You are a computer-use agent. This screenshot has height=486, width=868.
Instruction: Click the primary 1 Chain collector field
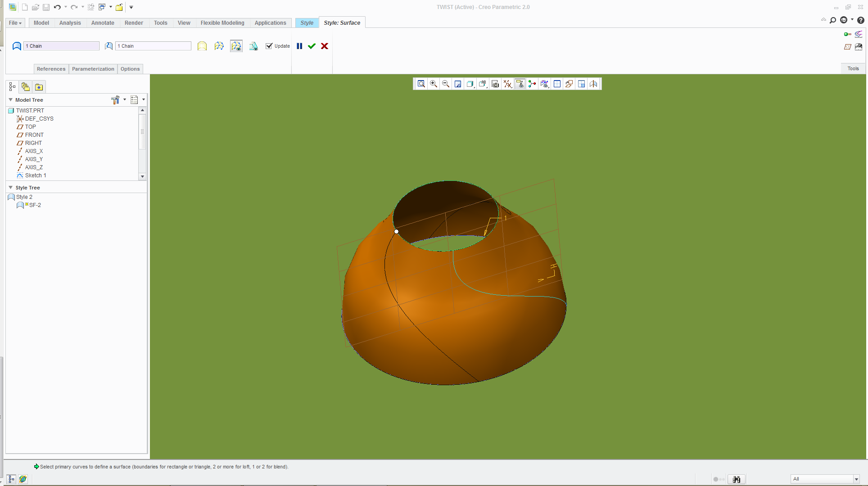61,46
